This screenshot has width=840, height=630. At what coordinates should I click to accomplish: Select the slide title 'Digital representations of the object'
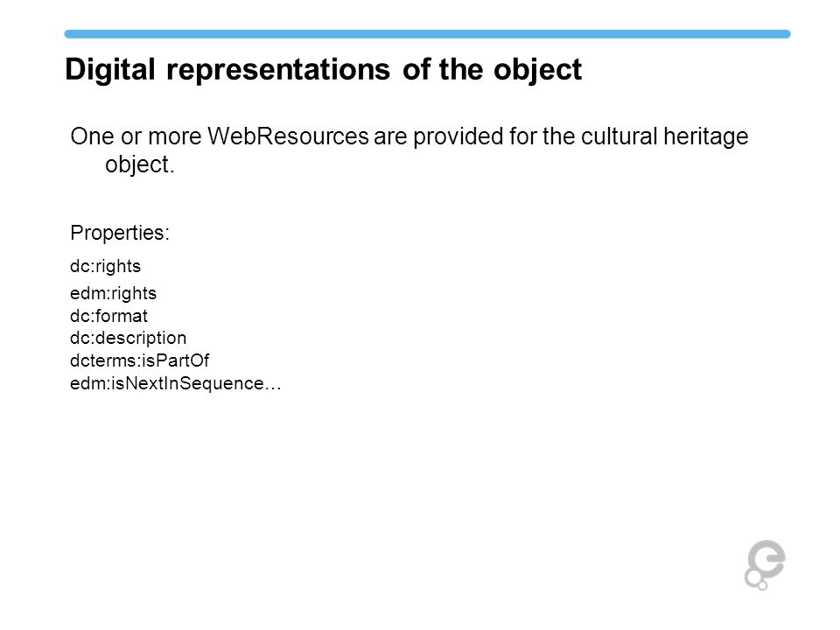click(x=323, y=70)
